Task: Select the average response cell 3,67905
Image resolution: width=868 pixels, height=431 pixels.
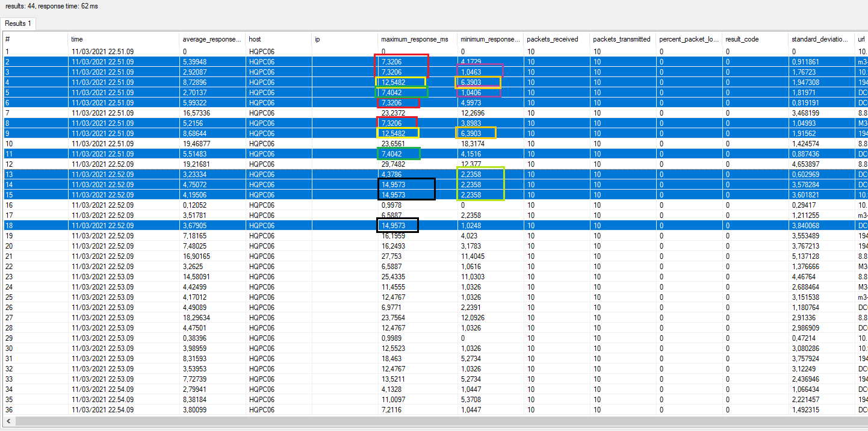Action: [212, 226]
